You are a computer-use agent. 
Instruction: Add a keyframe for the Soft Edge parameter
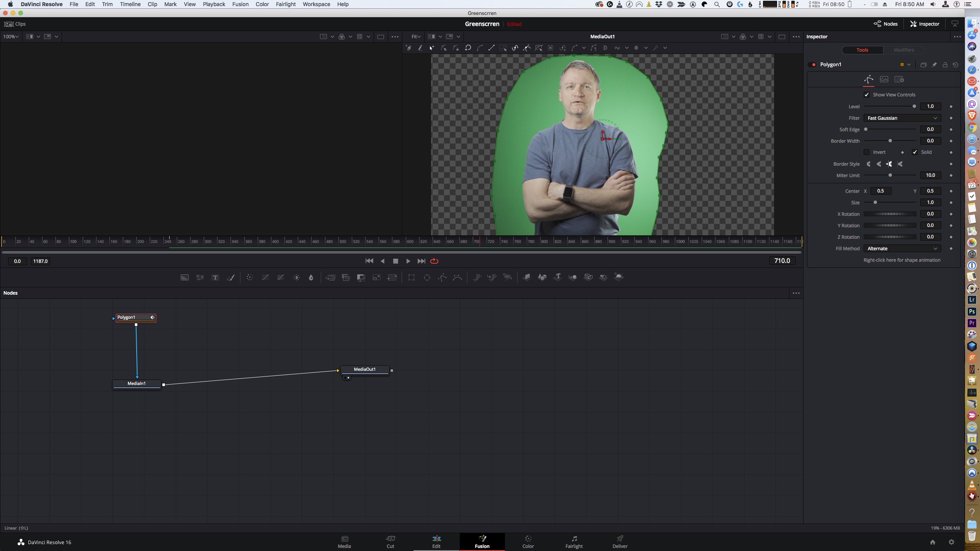click(x=951, y=129)
